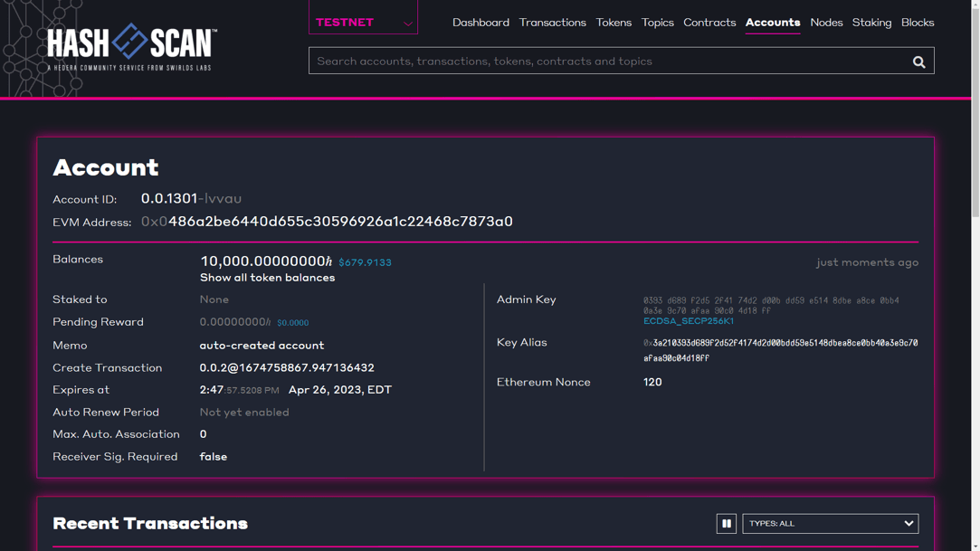Open the Topics page

pyautogui.click(x=657, y=23)
